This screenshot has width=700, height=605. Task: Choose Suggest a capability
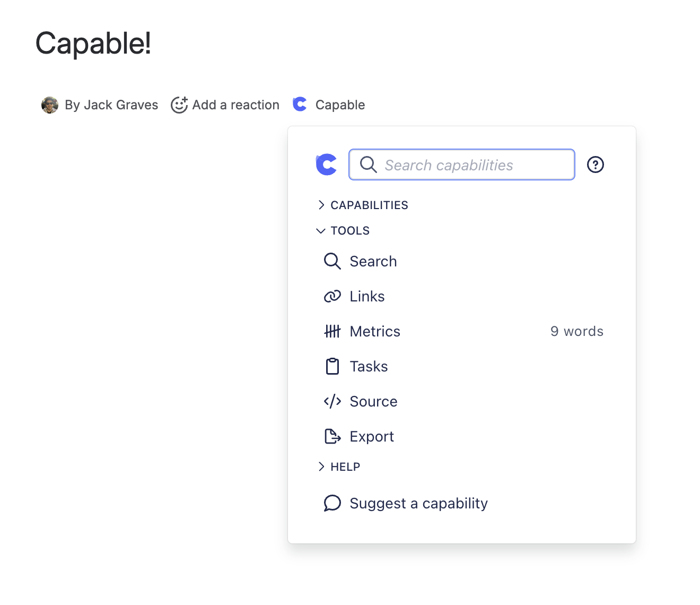pos(418,503)
